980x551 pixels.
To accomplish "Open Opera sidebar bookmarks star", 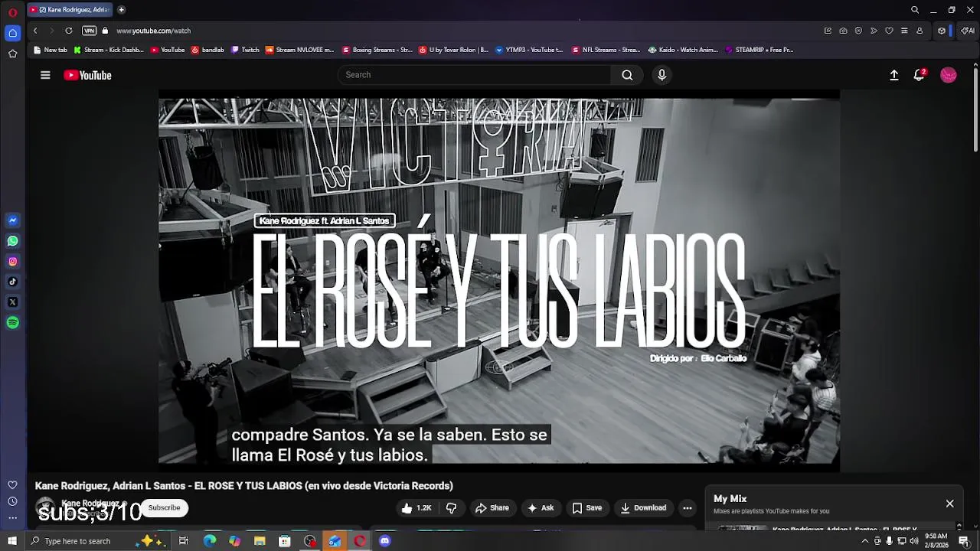I will click(x=12, y=54).
